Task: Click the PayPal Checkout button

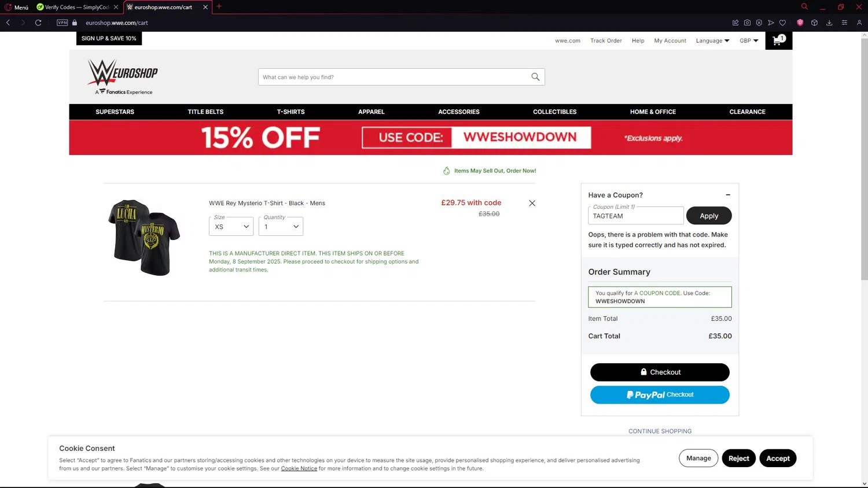Action: point(660,395)
